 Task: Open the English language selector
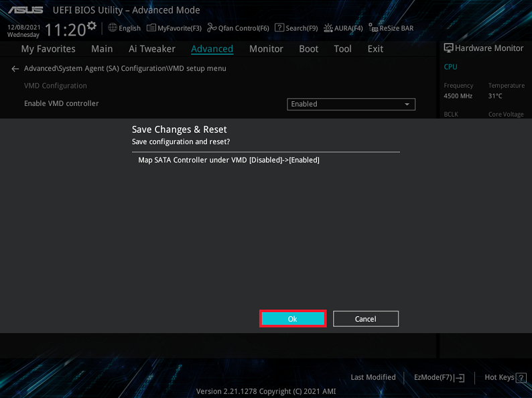125,28
